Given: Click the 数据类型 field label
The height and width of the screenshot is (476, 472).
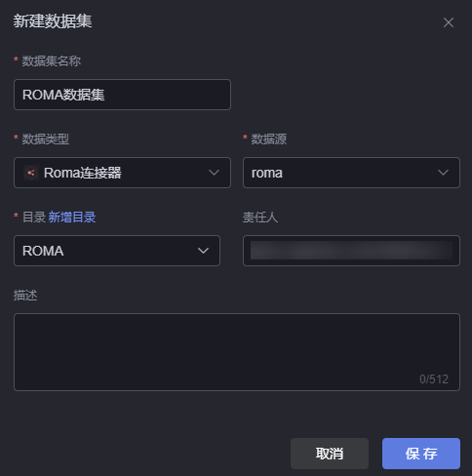Looking at the screenshot, I should click(x=46, y=139).
